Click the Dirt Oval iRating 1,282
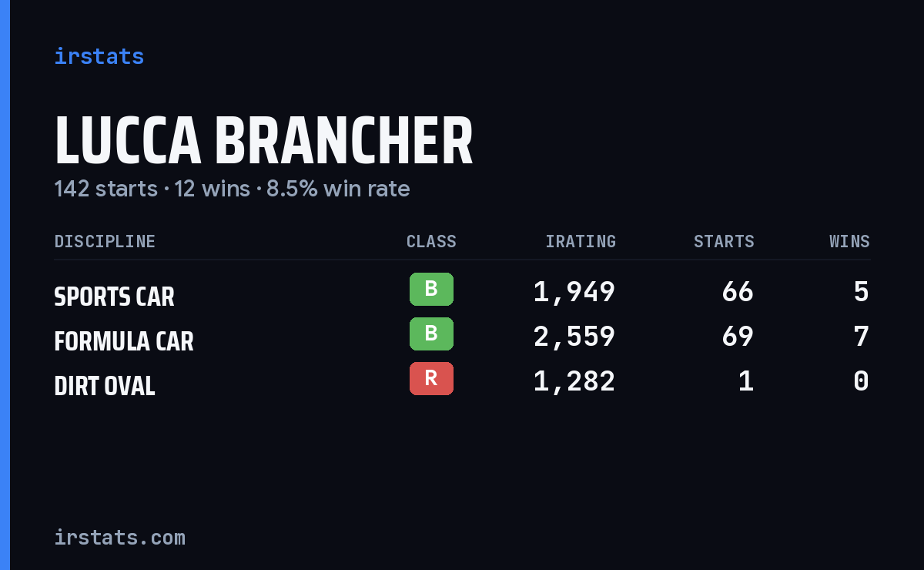924x570 pixels. [574, 381]
